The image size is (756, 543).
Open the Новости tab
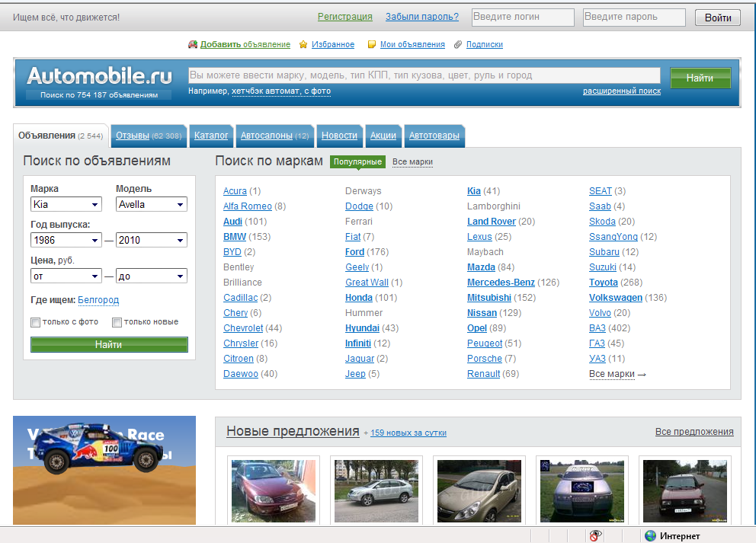point(339,136)
